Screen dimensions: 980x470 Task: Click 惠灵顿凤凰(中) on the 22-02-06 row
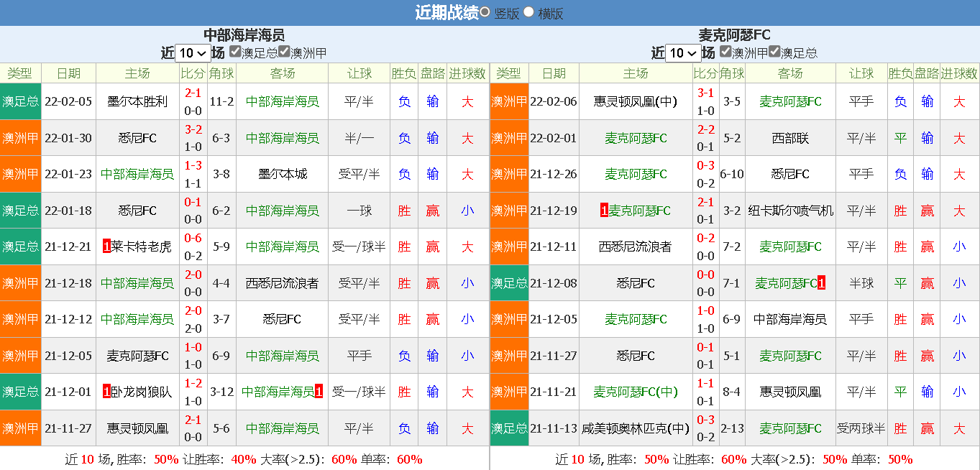(636, 101)
